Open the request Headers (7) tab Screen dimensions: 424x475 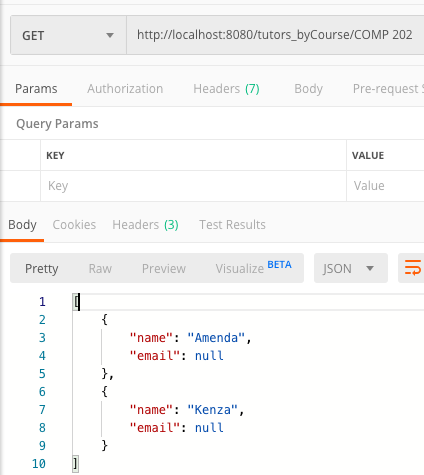tap(226, 89)
